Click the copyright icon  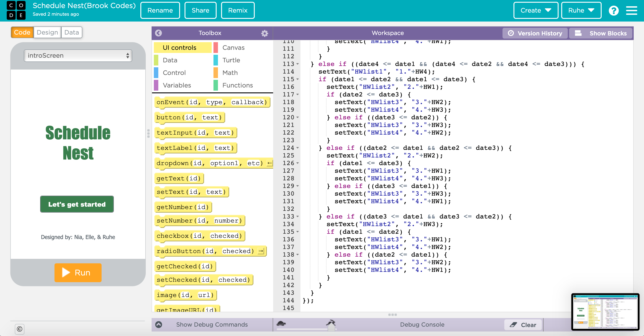[x=20, y=329]
